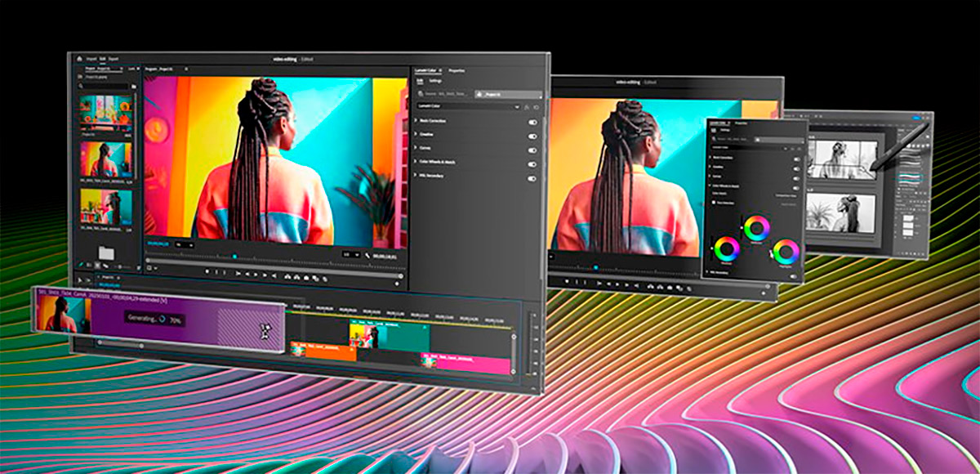Image resolution: width=980 pixels, height=474 pixels.
Task: Expand the Basic Correction section
Action: (x=416, y=121)
